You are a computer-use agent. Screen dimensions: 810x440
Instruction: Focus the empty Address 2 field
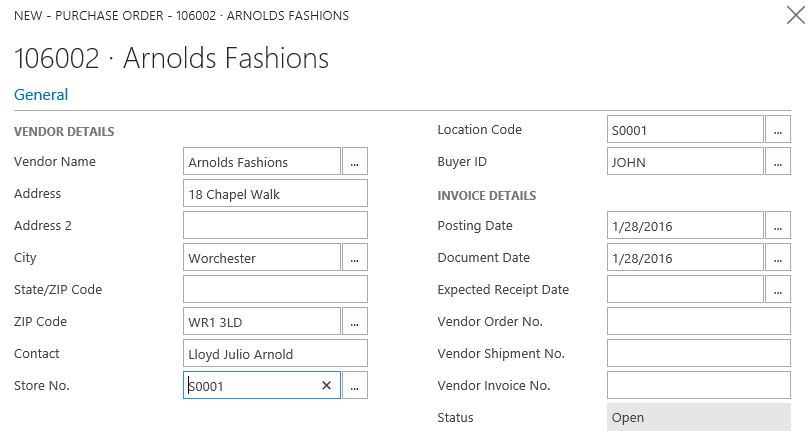pos(275,225)
